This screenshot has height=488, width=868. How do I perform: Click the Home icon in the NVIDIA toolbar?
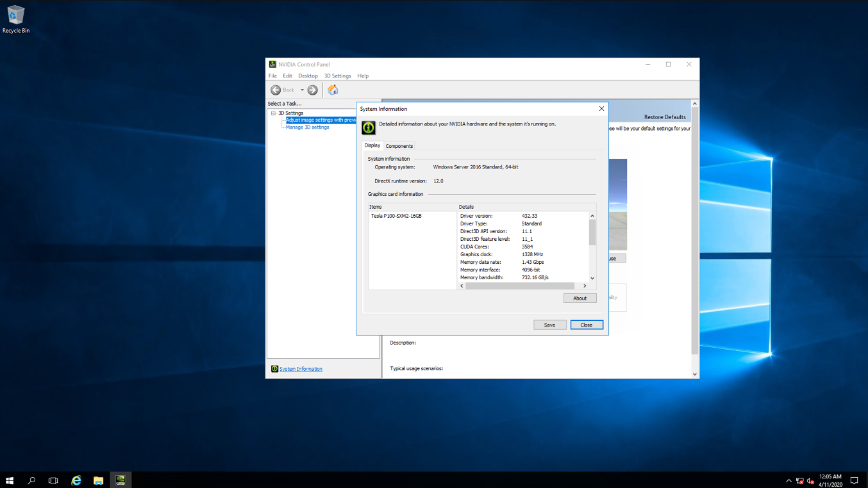[x=333, y=90]
